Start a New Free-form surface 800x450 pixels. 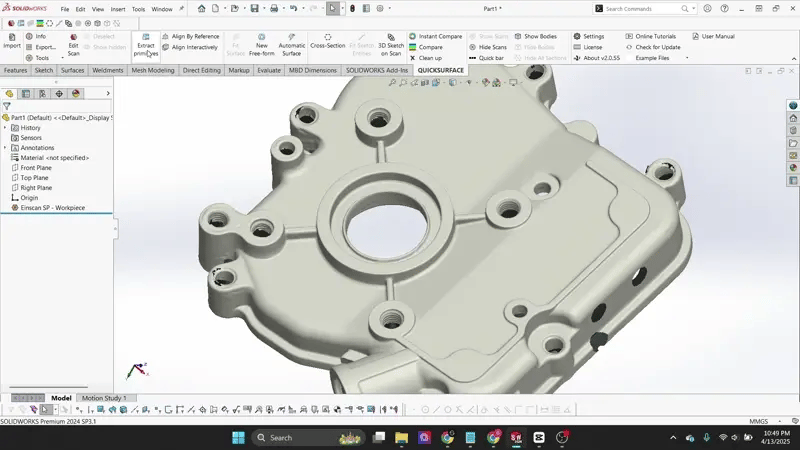262,44
